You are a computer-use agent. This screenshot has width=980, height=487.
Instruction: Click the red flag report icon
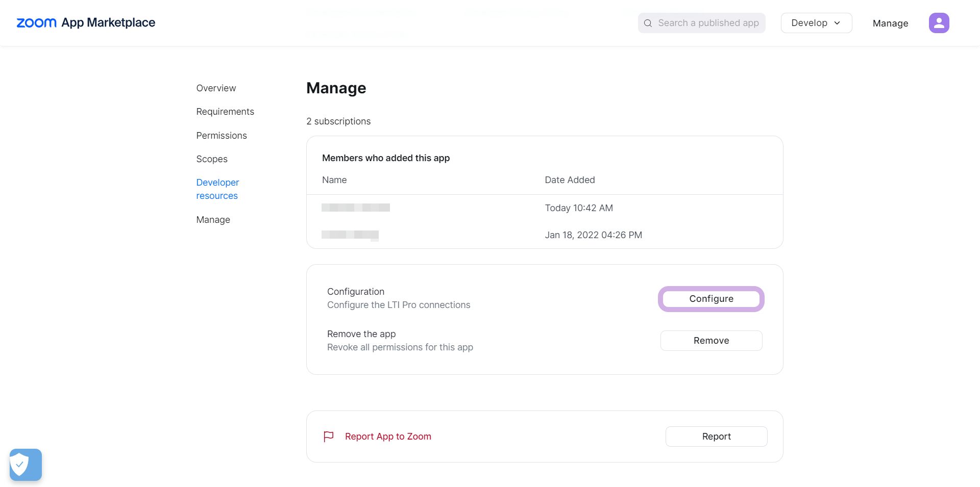[x=329, y=437]
